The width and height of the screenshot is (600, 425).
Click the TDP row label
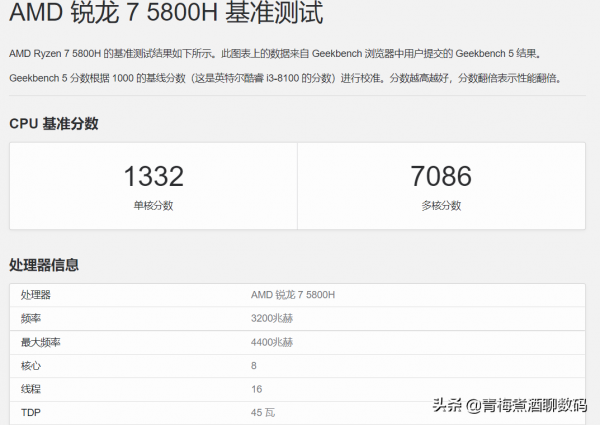pos(31,412)
